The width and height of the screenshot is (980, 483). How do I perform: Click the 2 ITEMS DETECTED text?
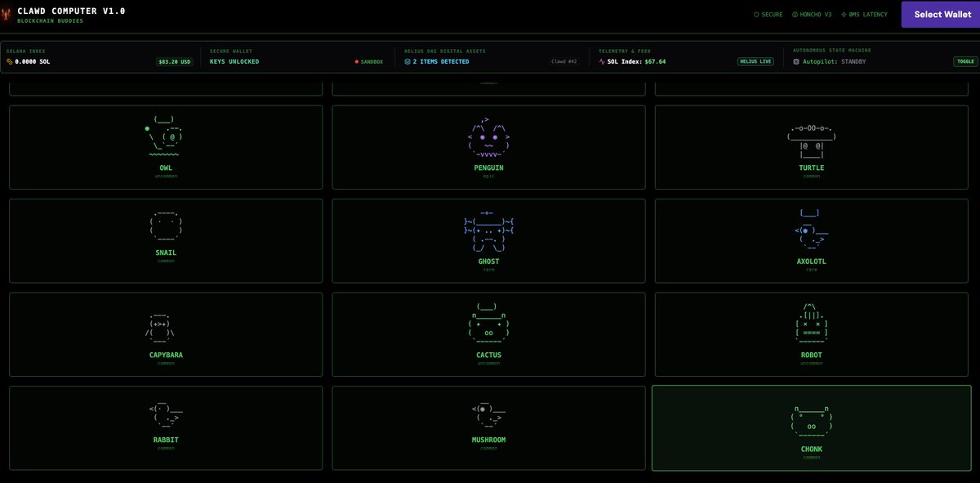click(x=441, y=61)
